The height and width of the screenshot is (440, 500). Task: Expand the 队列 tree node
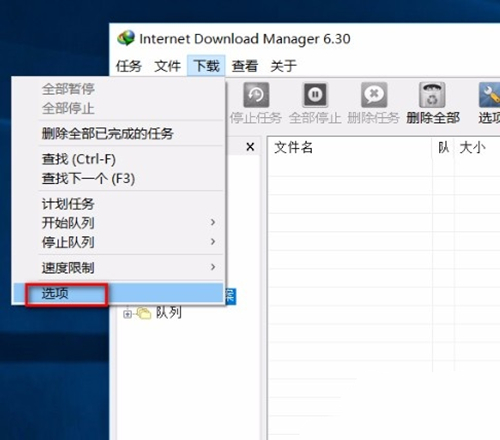point(127,314)
